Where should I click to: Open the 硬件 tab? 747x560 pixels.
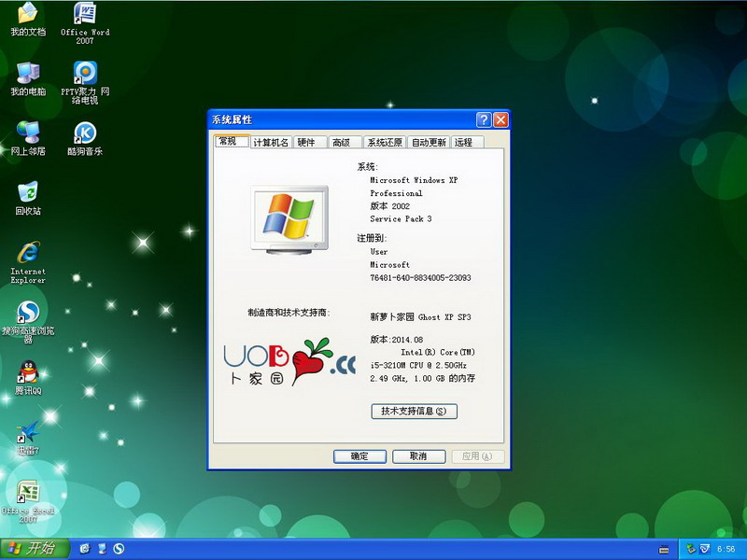click(309, 142)
